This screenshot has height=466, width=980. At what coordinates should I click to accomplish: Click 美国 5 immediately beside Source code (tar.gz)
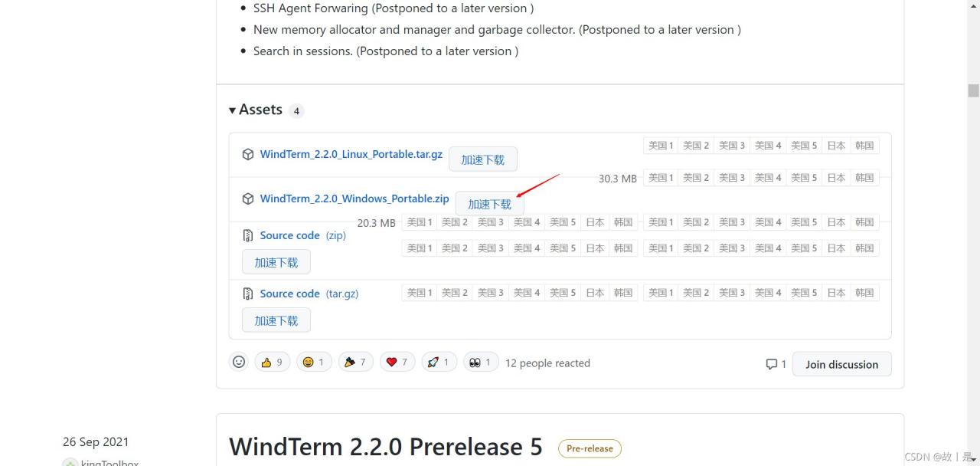tap(563, 293)
